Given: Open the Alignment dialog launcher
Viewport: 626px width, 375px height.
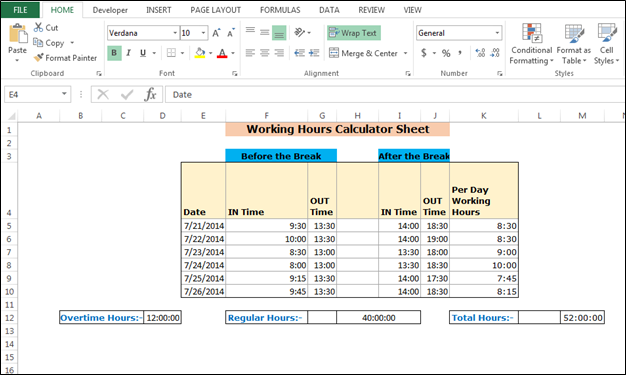Looking at the screenshot, I should 408,73.
